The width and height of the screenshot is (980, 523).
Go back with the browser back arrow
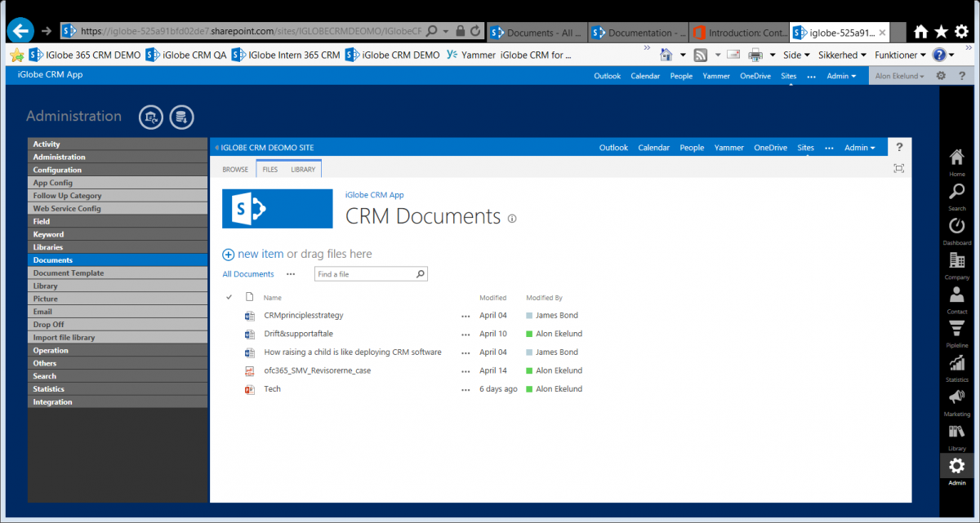20,31
